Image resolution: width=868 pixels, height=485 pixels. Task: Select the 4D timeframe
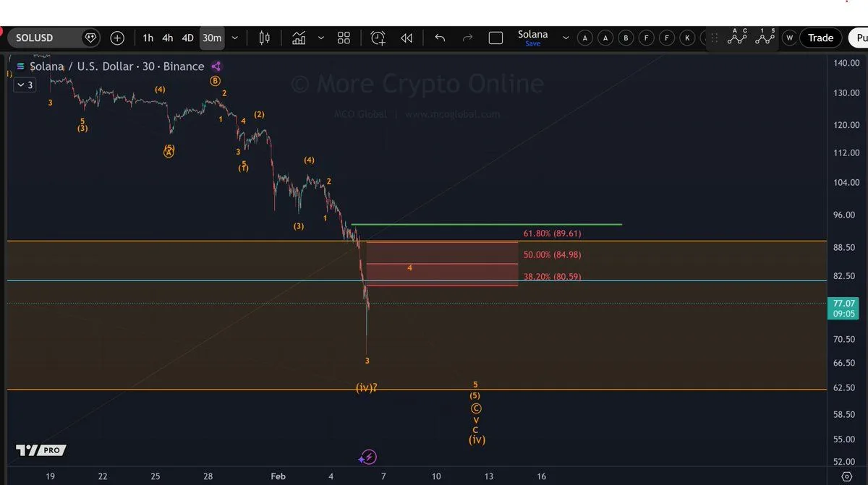click(187, 38)
